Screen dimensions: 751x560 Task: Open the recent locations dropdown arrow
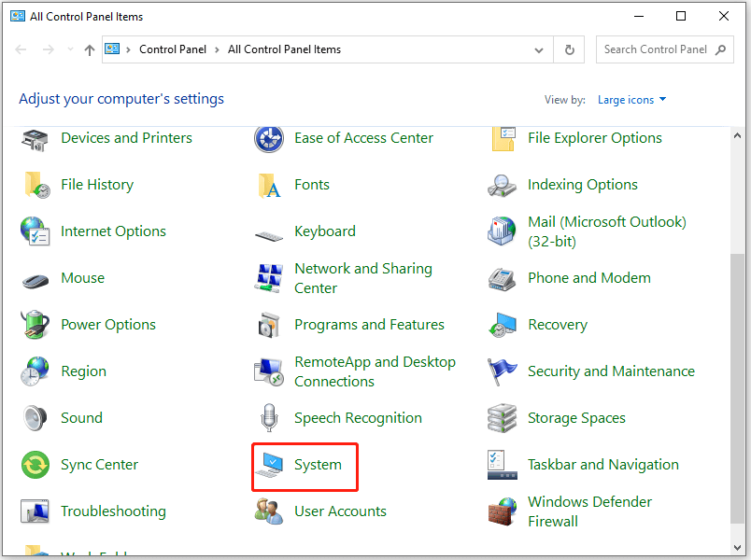pyautogui.click(x=70, y=49)
